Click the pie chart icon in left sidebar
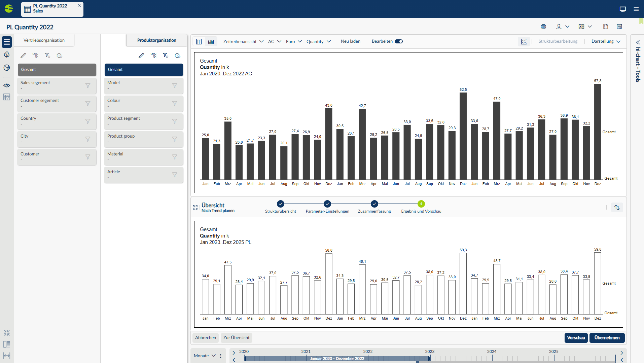The height and width of the screenshot is (363, 644). 7,68
